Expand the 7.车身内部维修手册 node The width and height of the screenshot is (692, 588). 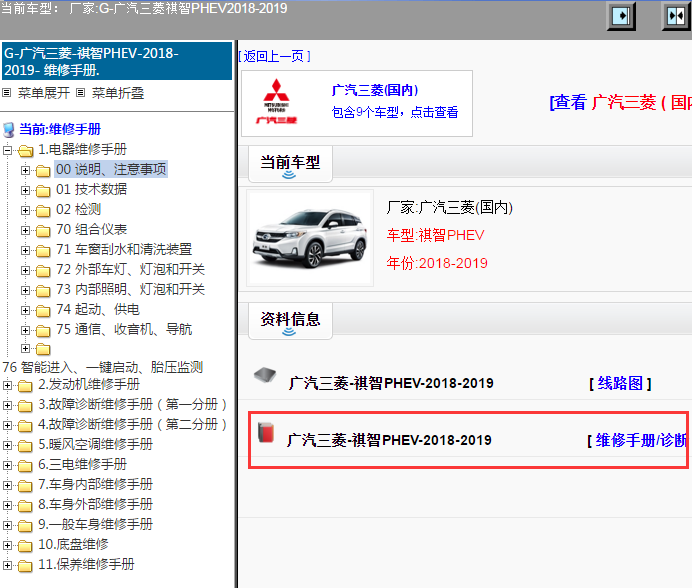click(7, 485)
